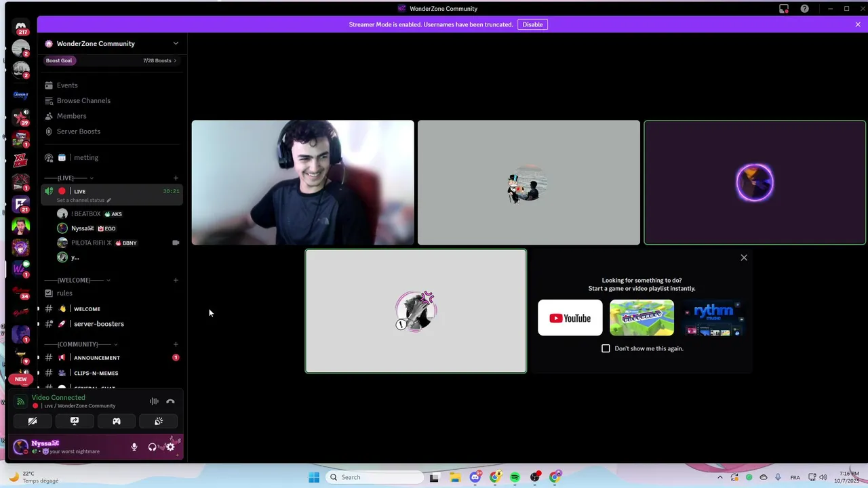The height and width of the screenshot is (488, 868).
Task: Create channel in LIVE category
Action: [176, 178]
